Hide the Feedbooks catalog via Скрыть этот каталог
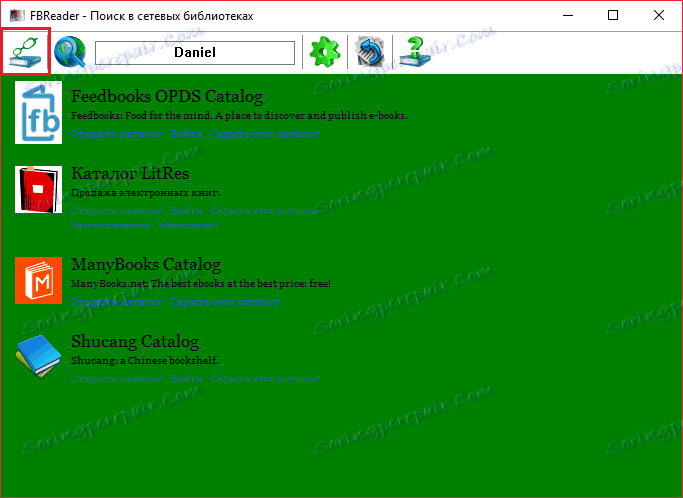 tap(265, 134)
